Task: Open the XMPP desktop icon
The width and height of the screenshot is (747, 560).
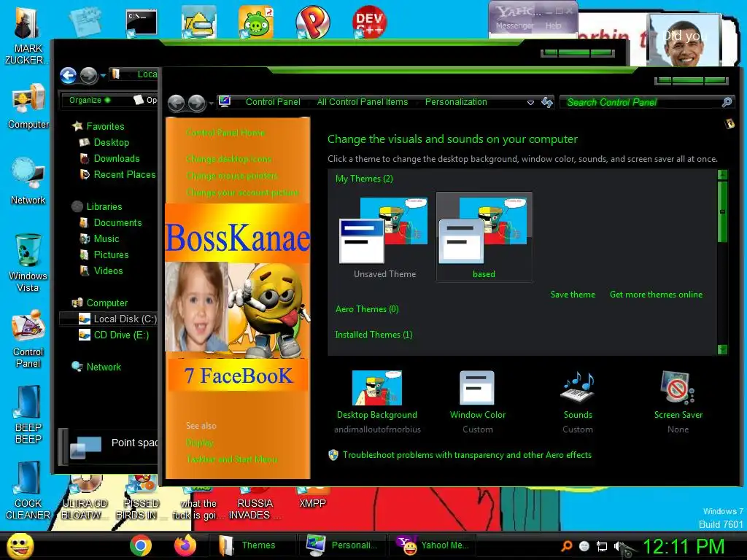Action: click(312, 497)
